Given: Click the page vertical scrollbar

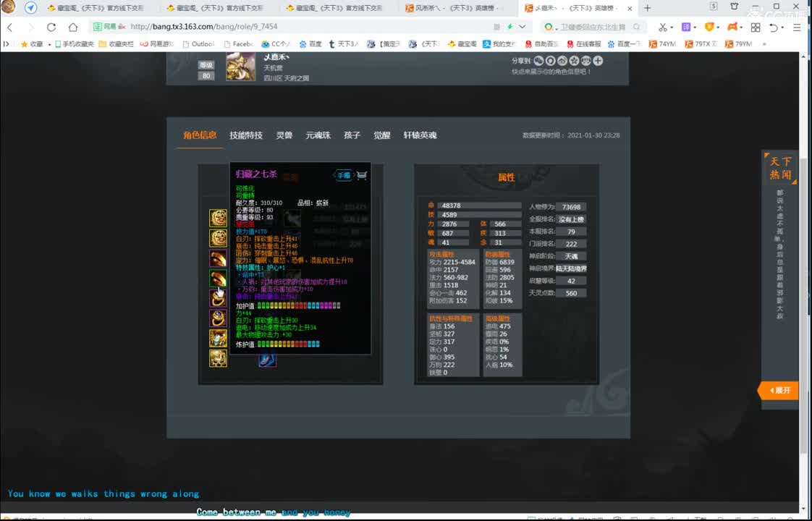Looking at the screenshot, I should 806,253.
